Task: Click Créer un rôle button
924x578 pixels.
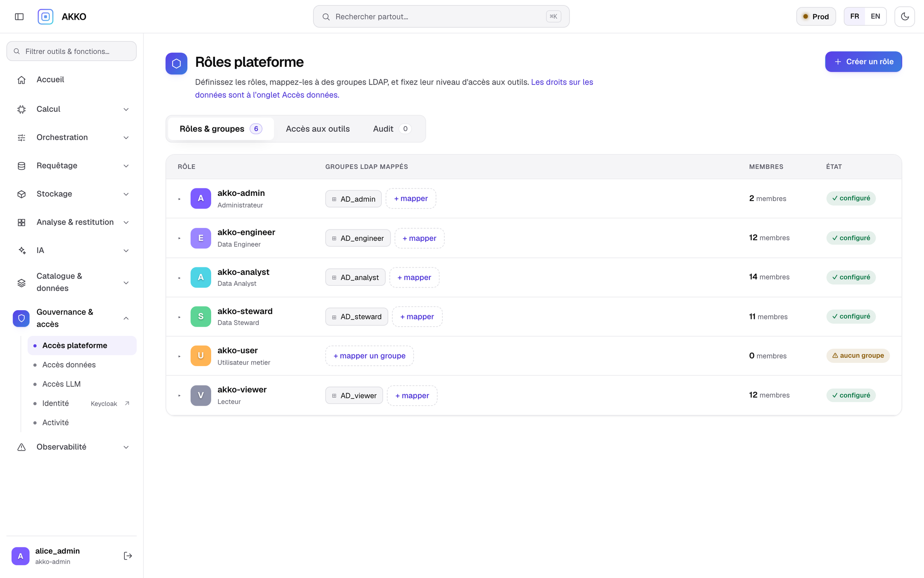Action: tap(863, 61)
